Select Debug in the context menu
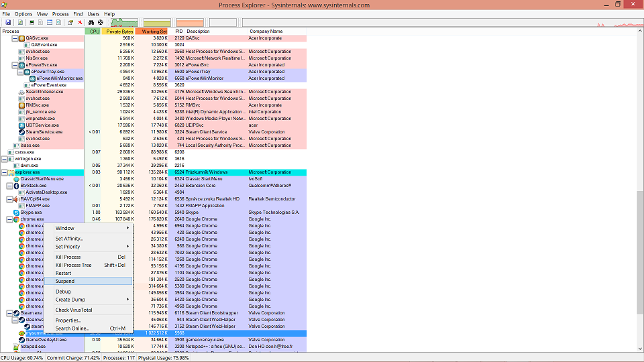The width and height of the screenshot is (644, 362). 88,292
